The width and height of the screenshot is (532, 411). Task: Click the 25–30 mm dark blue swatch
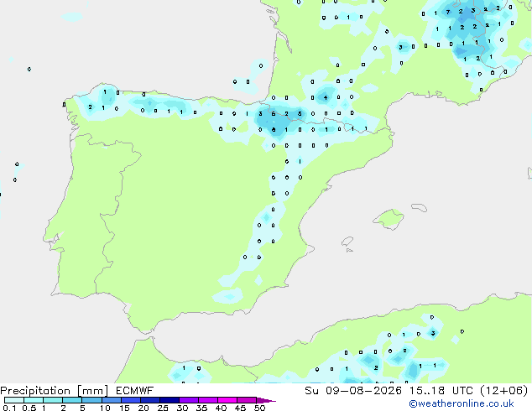click(170, 400)
